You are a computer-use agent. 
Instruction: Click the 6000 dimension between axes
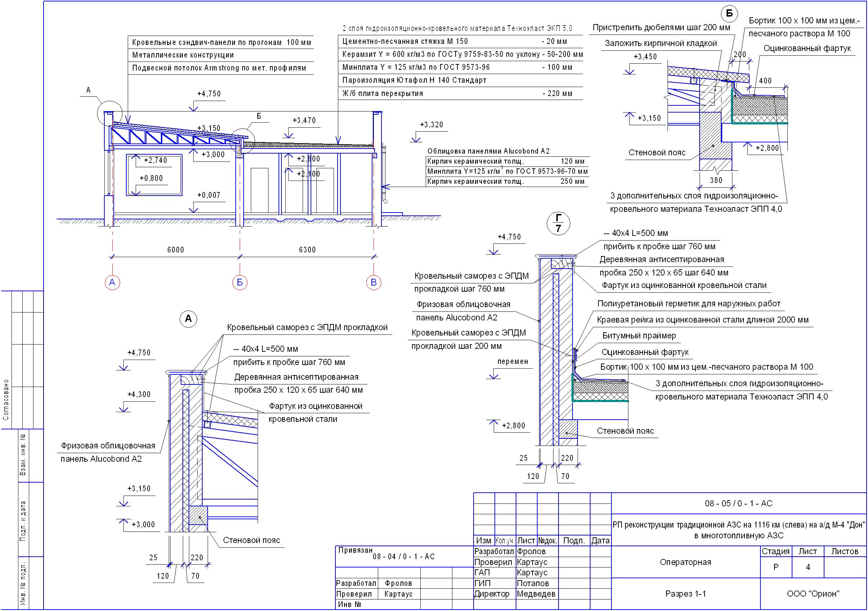176,250
